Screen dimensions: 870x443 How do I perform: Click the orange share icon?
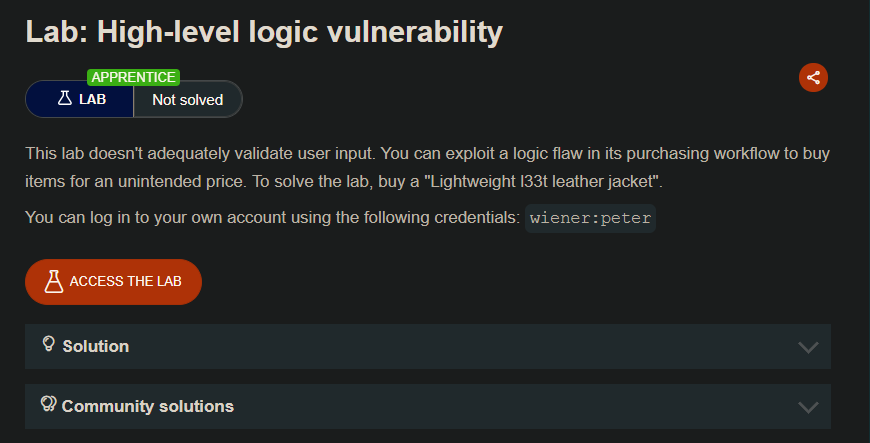pyautogui.click(x=813, y=77)
